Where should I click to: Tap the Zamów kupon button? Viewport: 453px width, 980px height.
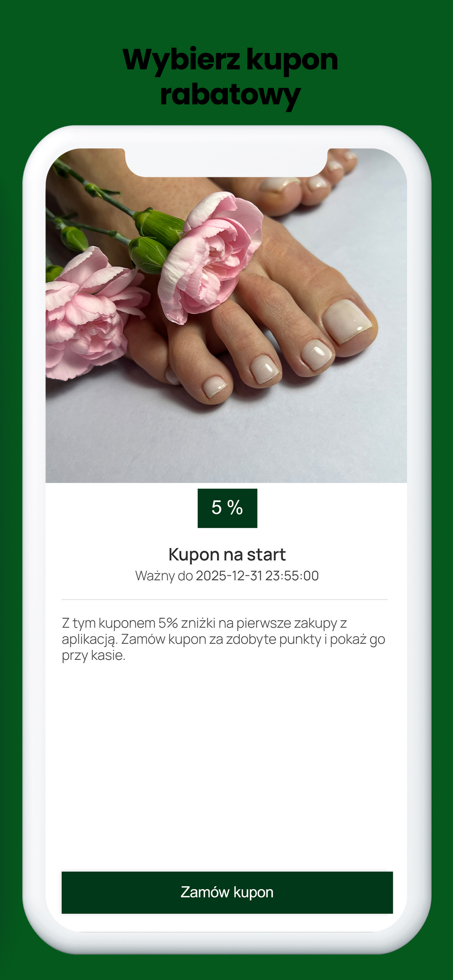[x=227, y=892]
